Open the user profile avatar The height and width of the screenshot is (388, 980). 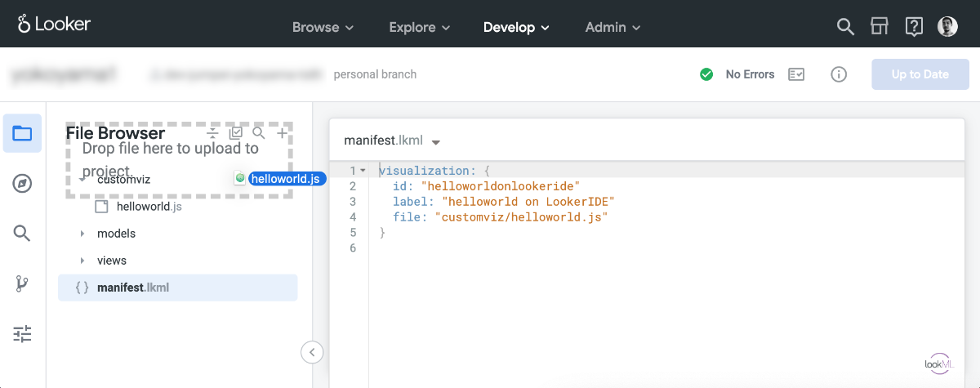pyautogui.click(x=947, y=27)
